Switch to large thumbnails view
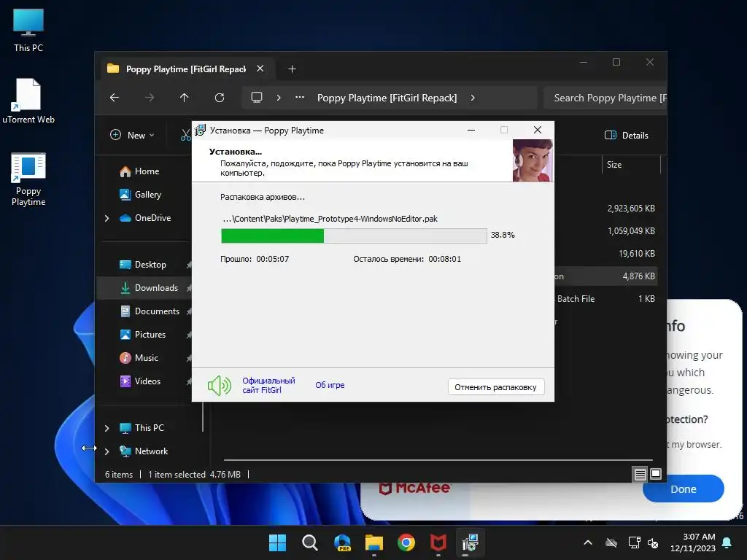Viewport: 747px width, 560px height. (656, 474)
